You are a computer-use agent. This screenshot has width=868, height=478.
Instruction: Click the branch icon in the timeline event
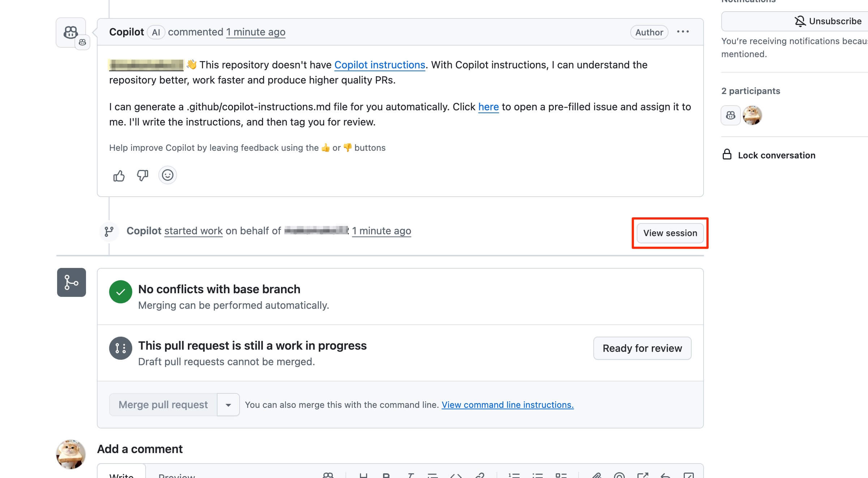click(109, 231)
